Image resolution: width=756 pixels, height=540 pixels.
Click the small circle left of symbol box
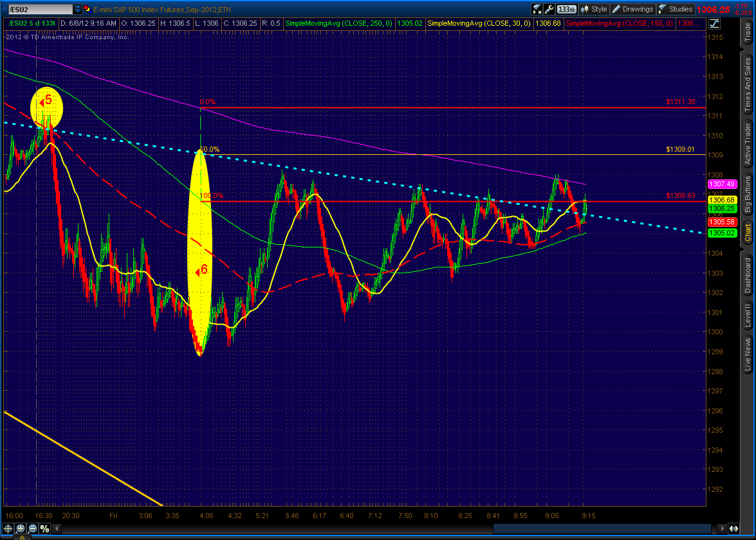(x=5, y=9)
